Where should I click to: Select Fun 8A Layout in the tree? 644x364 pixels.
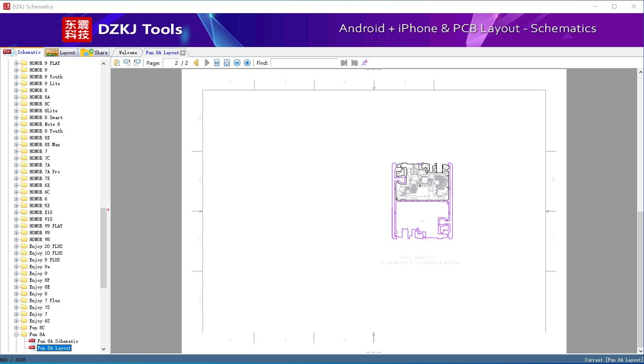coord(54,348)
